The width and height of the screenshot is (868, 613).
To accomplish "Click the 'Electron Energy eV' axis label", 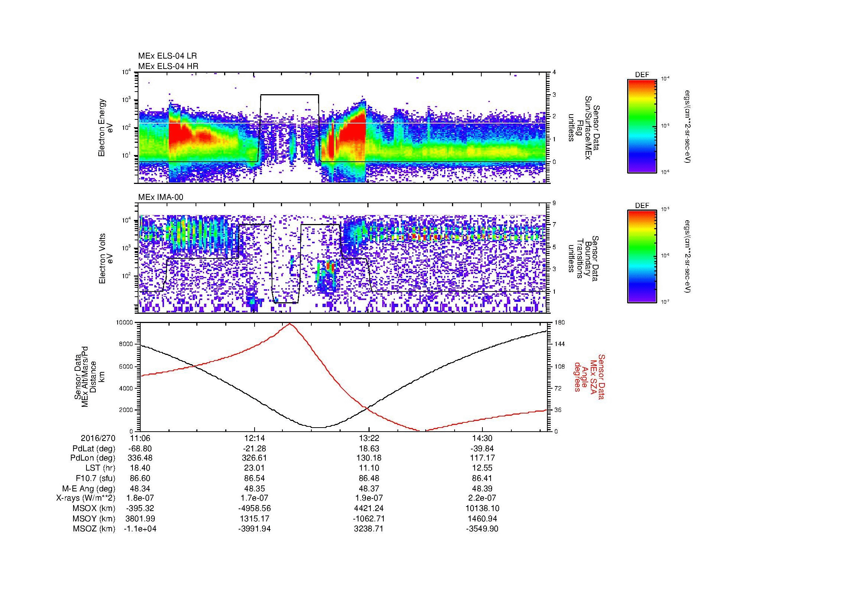I will [105, 128].
